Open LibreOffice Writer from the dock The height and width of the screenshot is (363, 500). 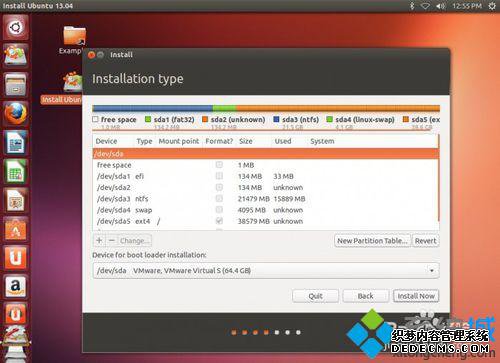click(16, 142)
